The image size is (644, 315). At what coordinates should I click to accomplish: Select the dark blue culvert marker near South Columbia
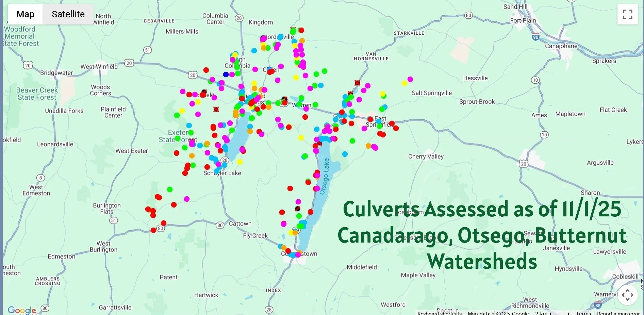coord(226,74)
